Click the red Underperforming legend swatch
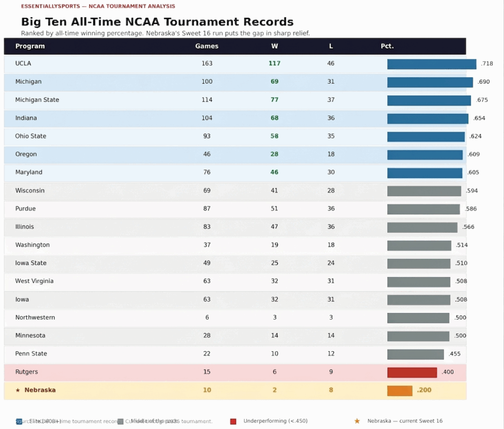The height and width of the screenshot is (429, 504). pos(233,421)
